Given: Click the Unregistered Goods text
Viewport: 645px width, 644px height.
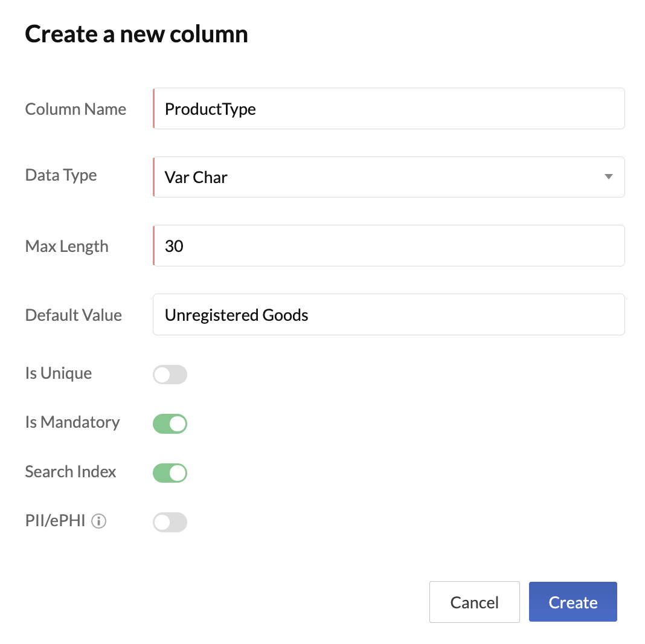Looking at the screenshot, I should (x=236, y=315).
